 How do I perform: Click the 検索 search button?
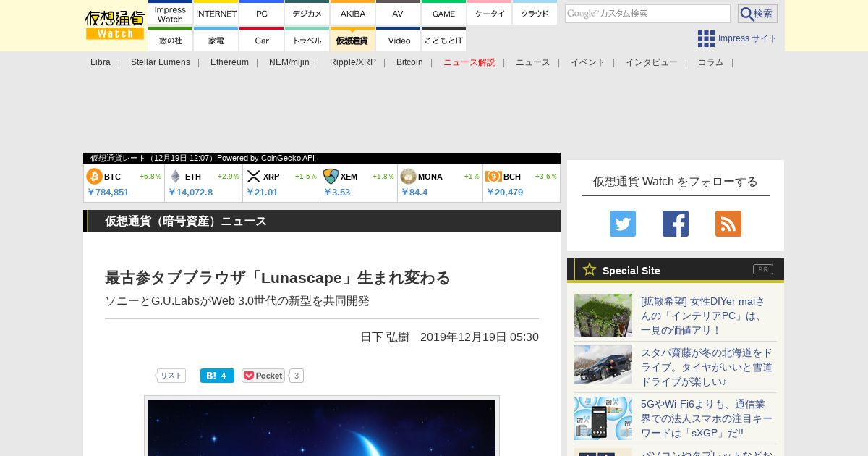point(757,14)
